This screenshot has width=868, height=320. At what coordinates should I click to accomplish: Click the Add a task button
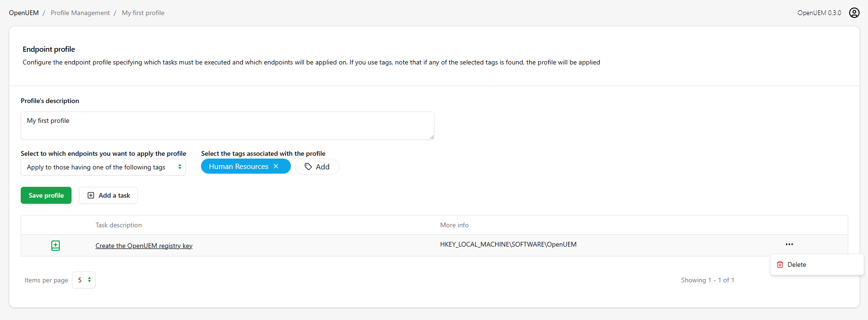point(108,195)
